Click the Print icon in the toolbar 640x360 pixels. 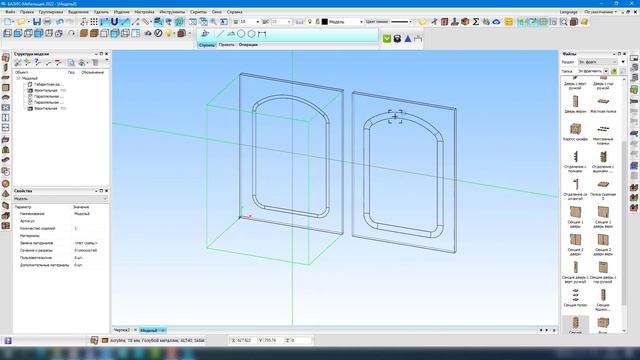[x=47, y=22]
